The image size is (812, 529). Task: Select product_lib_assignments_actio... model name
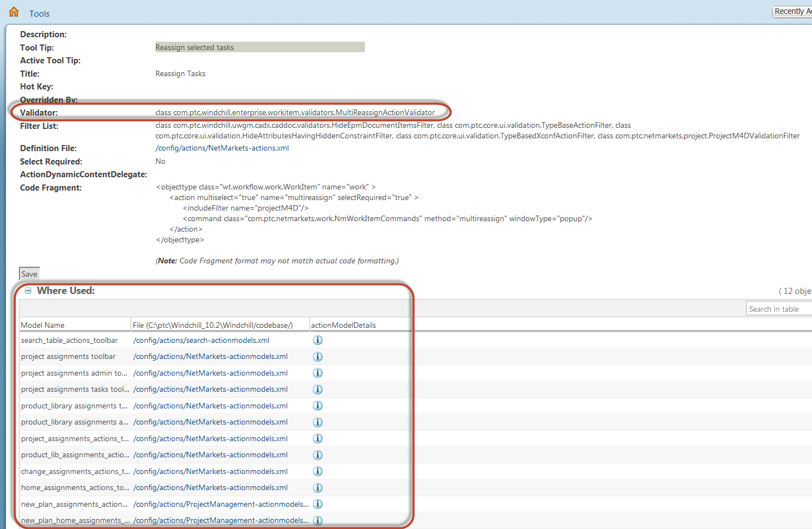click(75, 455)
